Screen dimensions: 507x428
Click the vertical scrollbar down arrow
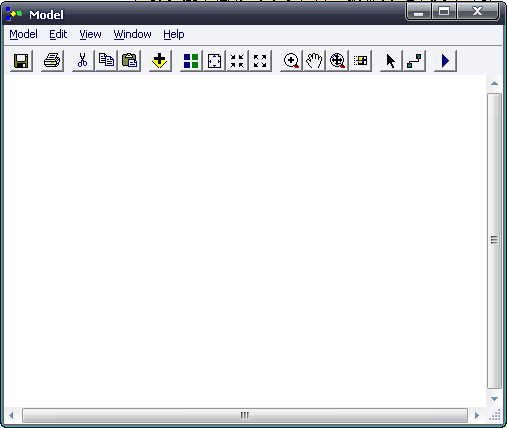tap(494, 399)
